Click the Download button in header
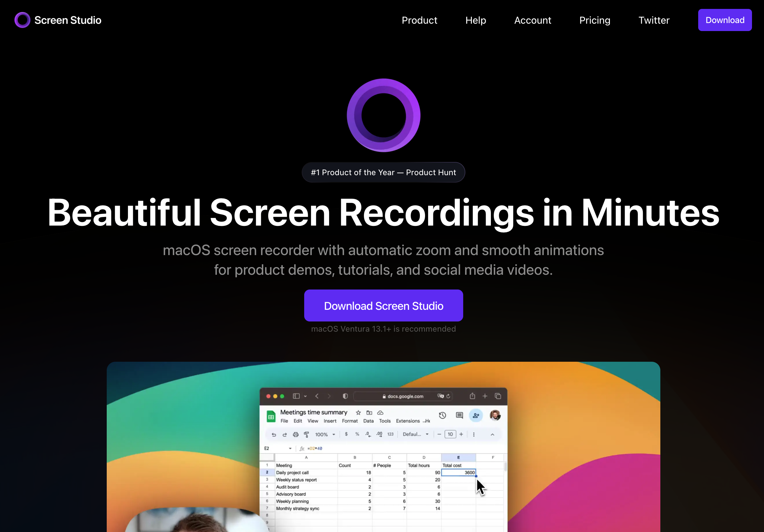Screen dimensions: 764x532 [725, 20]
